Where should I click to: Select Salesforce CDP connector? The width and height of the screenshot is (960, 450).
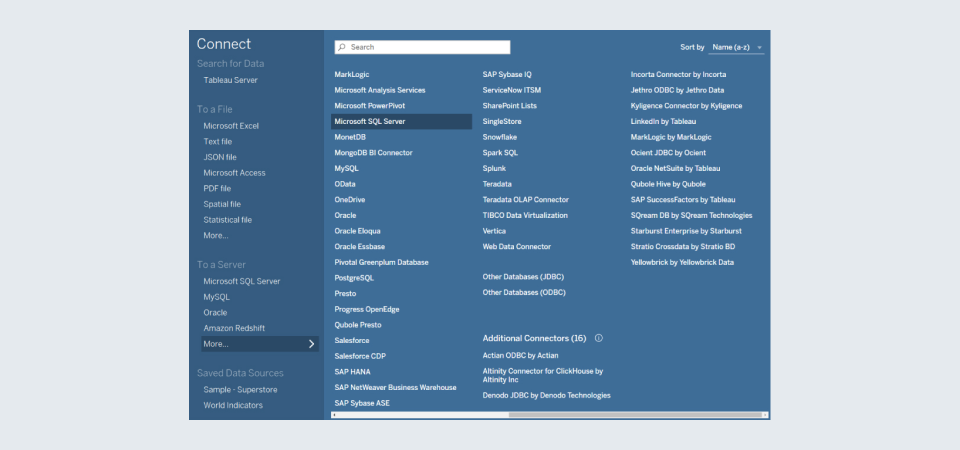point(360,356)
